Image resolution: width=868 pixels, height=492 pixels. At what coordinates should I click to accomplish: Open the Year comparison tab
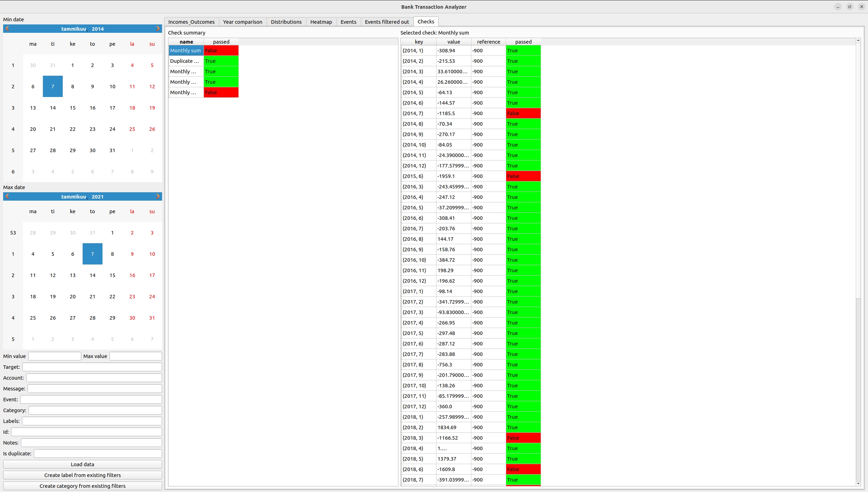242,22
